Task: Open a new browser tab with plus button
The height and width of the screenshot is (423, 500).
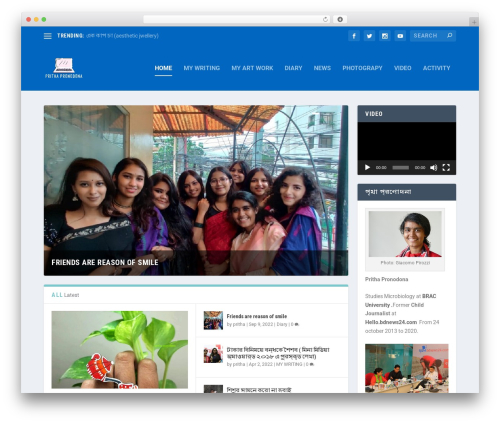Action: pyautogui.click(x=474, y=22)
